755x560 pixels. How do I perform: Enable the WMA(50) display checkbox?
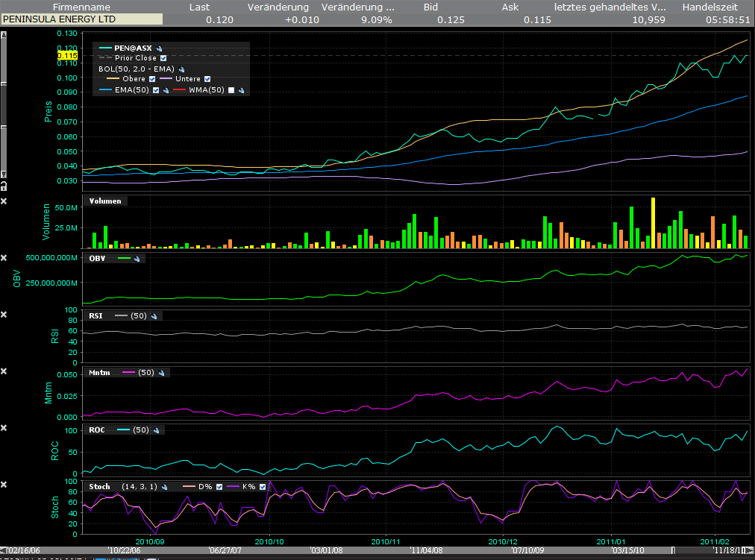point(231,89)
